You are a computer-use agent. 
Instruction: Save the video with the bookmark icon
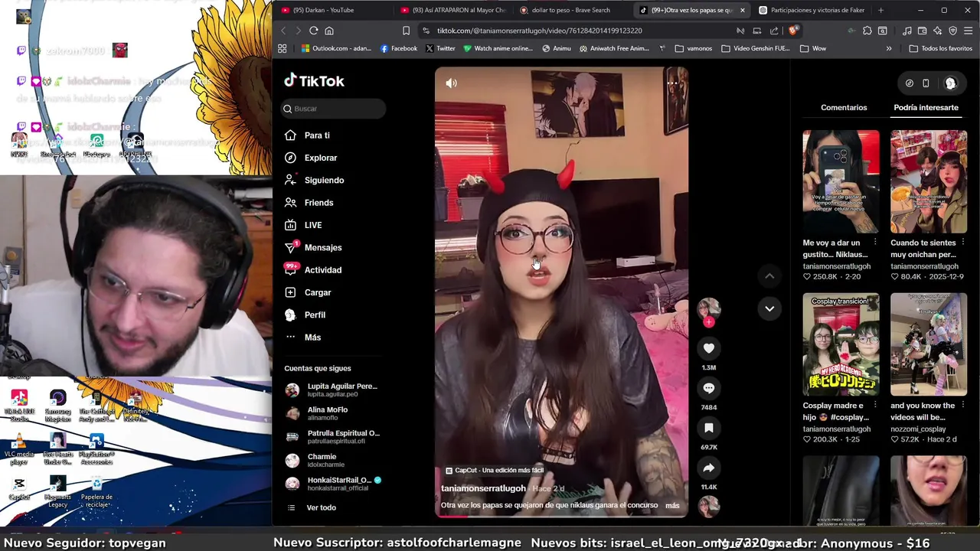click(709, 428)
